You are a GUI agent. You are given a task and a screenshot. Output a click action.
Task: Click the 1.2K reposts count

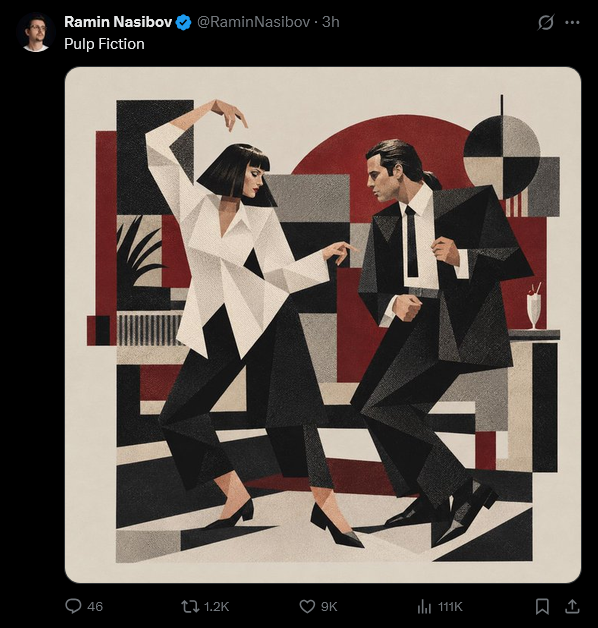tap(216, 606)
